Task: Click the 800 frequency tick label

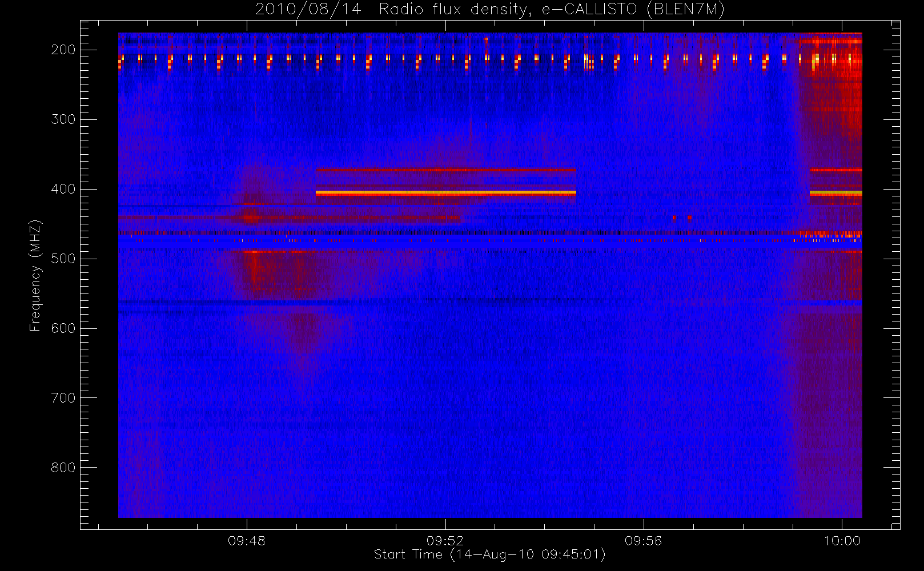Action: (63, 468)
